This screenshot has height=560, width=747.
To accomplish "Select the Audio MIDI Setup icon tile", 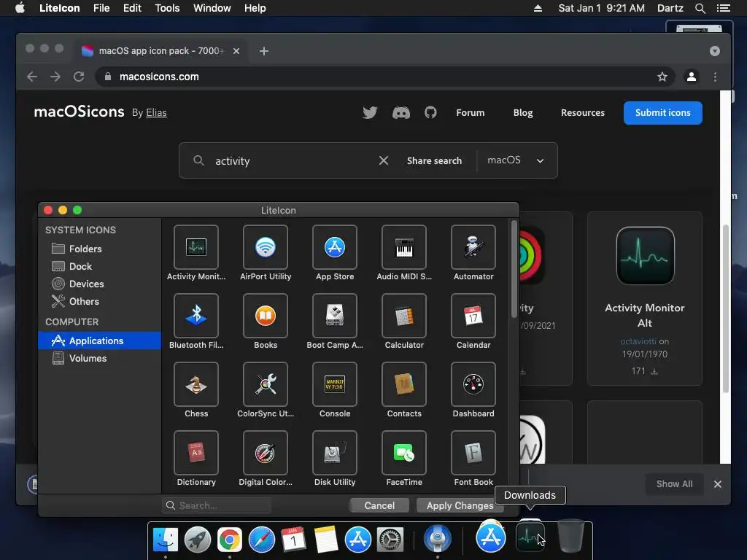I will pos(404,247).
